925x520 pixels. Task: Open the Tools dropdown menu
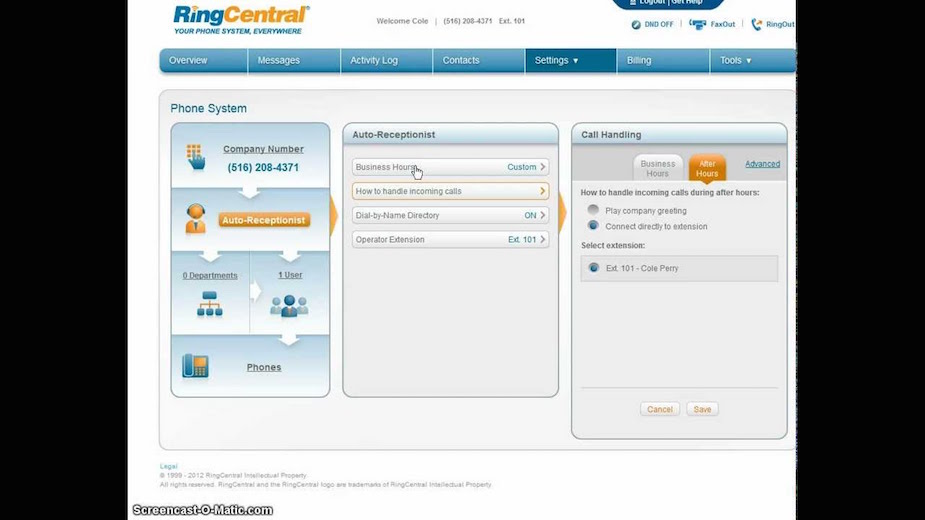753,60
